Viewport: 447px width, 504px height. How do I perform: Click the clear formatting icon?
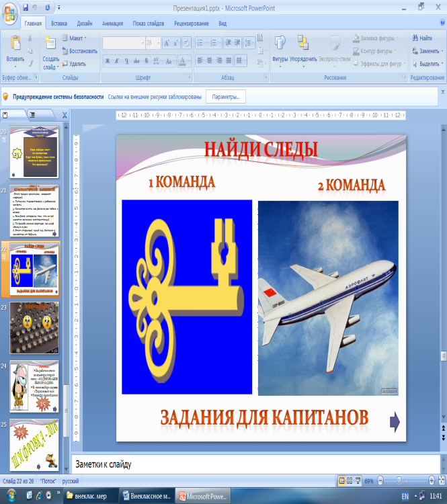pos(186,43)
